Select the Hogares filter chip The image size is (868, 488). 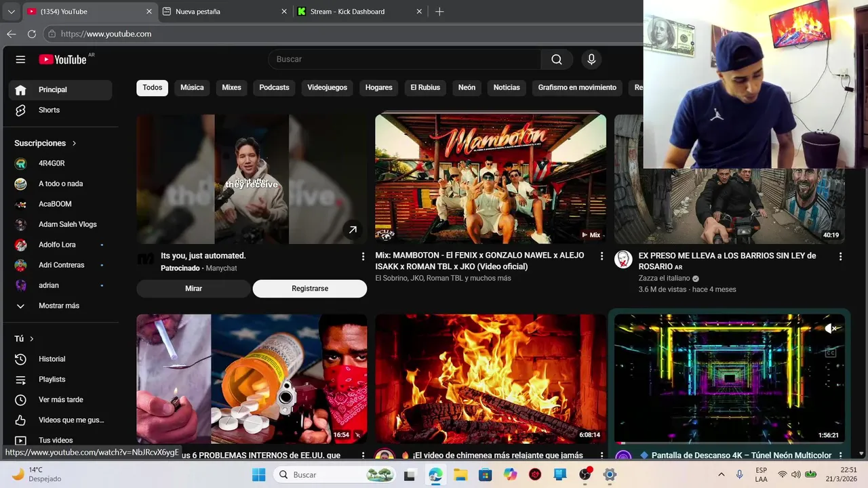[379, 87]
